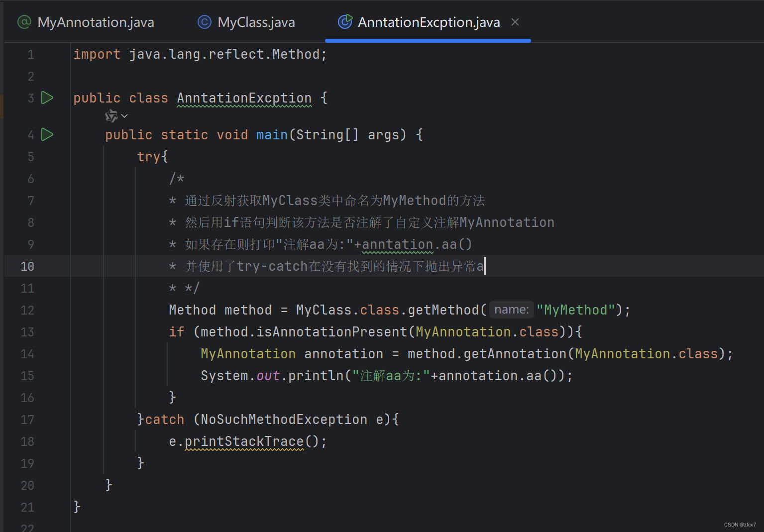Click the name: inline parameter hint in getMethod call
The width and height of the screenshot is (764, 532).
tap(511, 309)
